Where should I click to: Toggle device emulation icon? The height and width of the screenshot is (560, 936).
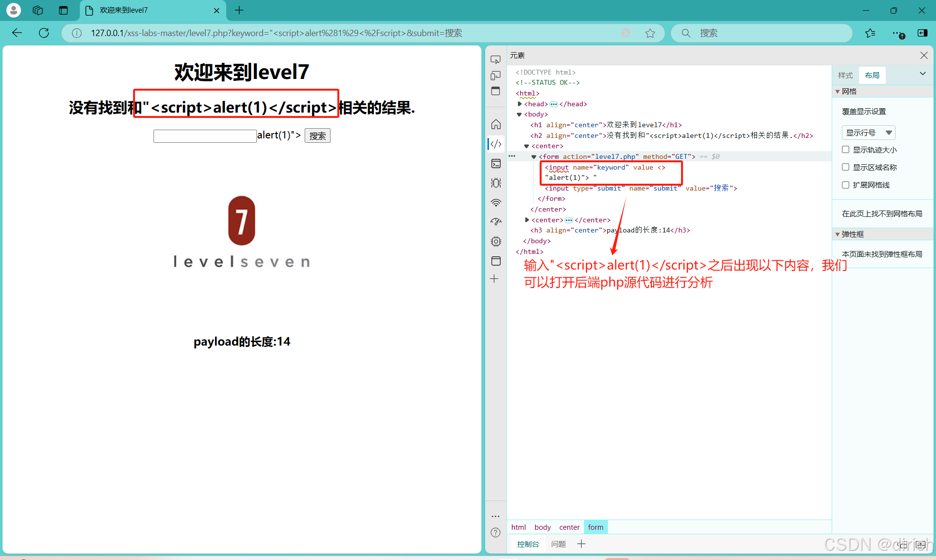[x=495, y=76]
